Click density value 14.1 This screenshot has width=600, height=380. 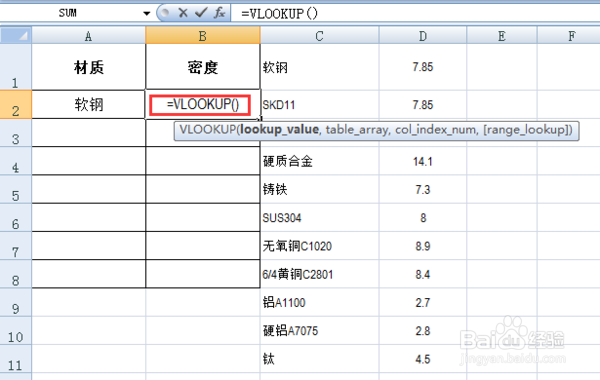[423, 161]
